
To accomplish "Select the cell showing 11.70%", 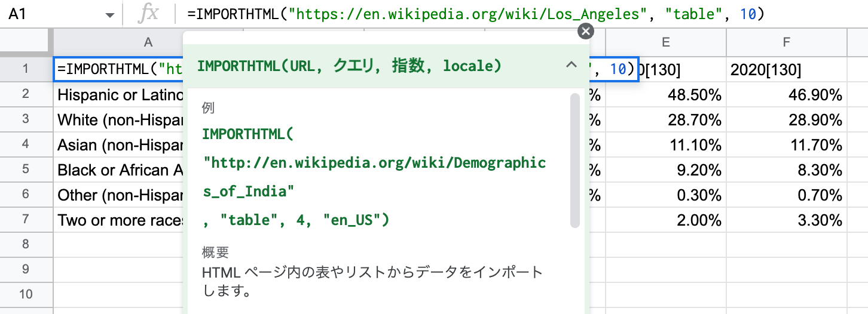I will (x=786, y=145).
